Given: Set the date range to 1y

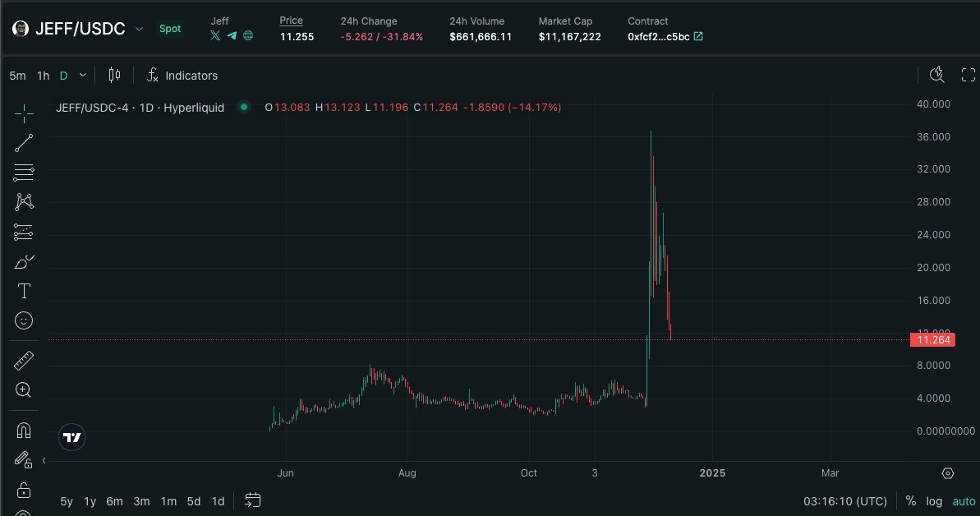Looking at the screenshot, I should click(x=90, y=501).
